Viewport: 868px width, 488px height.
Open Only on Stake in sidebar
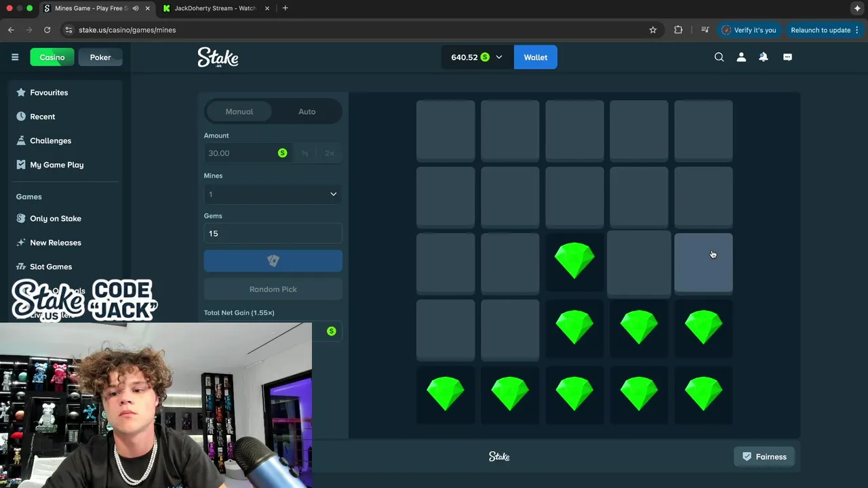point(56,218)
